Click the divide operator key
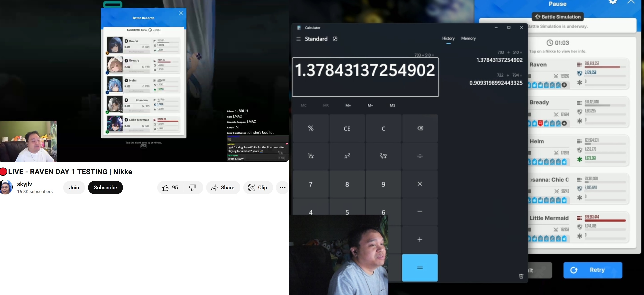 click(x=420, y=156)
